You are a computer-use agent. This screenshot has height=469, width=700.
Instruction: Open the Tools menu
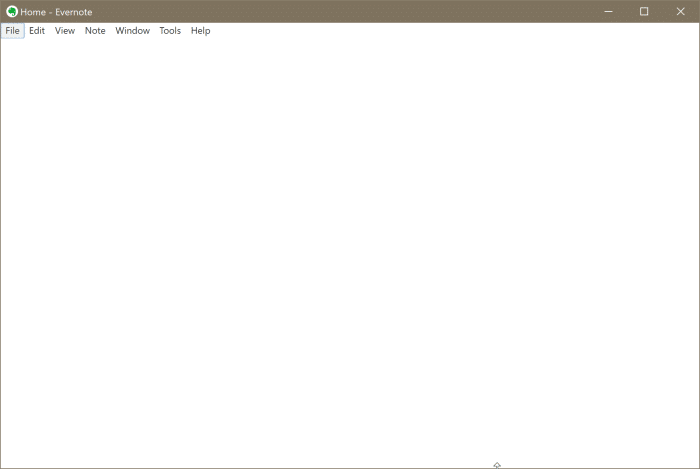[x=170, y=31]
